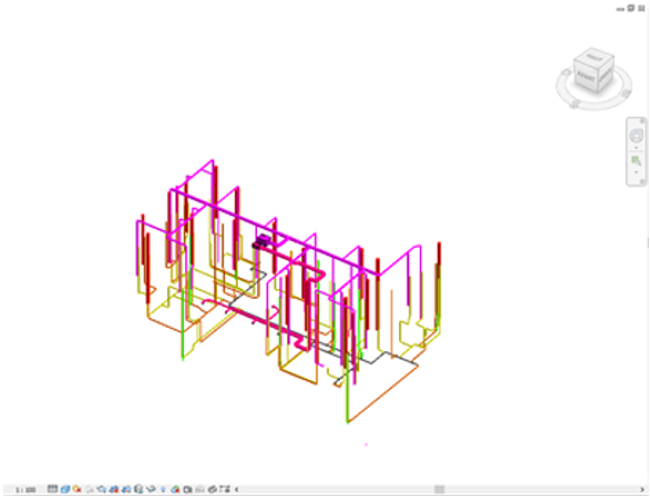This screenshot has width=650, height=496.
Task: Open the Steering Wheel navigation tool
Action: [635, 135]
